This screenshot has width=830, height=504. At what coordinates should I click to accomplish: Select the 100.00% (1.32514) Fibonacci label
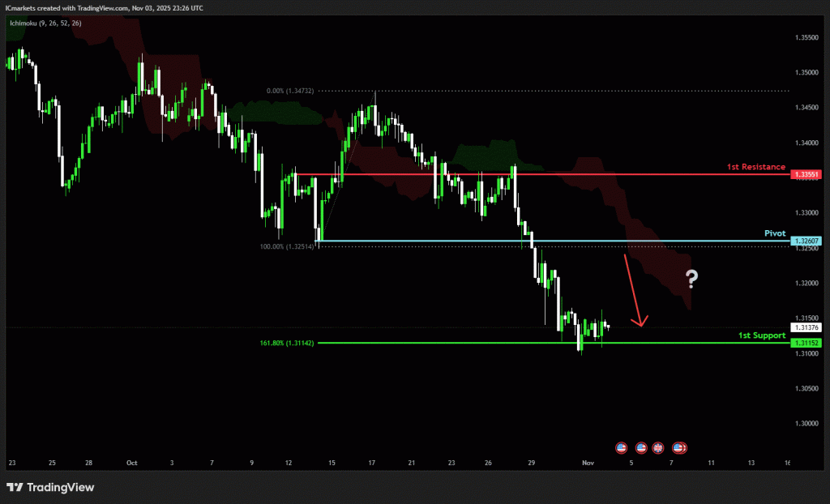tap(287, 245)
